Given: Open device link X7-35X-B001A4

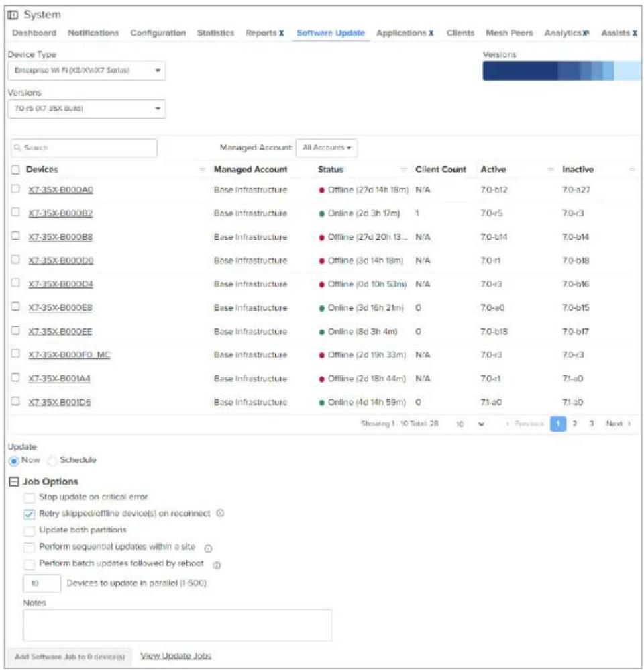Looking at the screenshot, I should (x=59, y=379).
